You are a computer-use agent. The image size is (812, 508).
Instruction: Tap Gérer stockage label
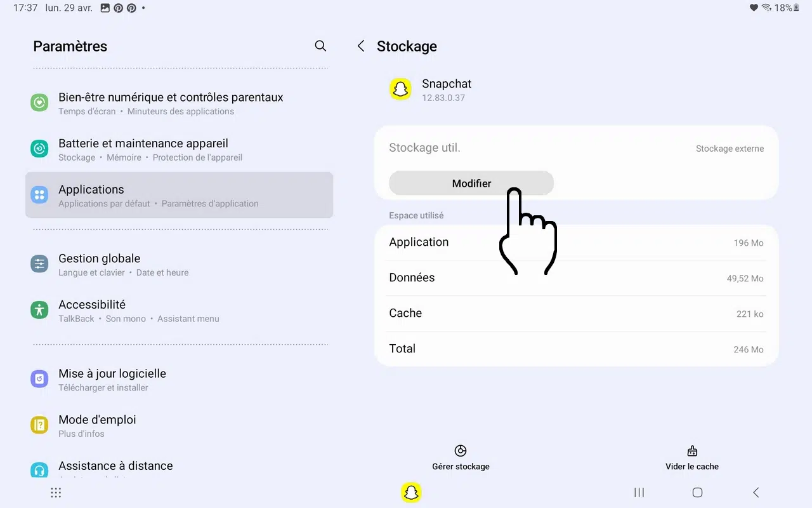[x=461, y=466]
